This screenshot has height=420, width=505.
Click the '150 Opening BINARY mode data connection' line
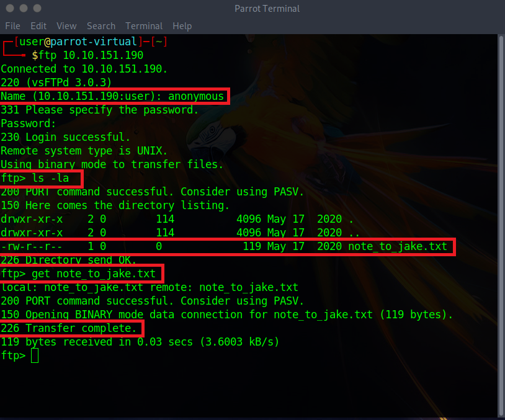click(x=226, y=315)
